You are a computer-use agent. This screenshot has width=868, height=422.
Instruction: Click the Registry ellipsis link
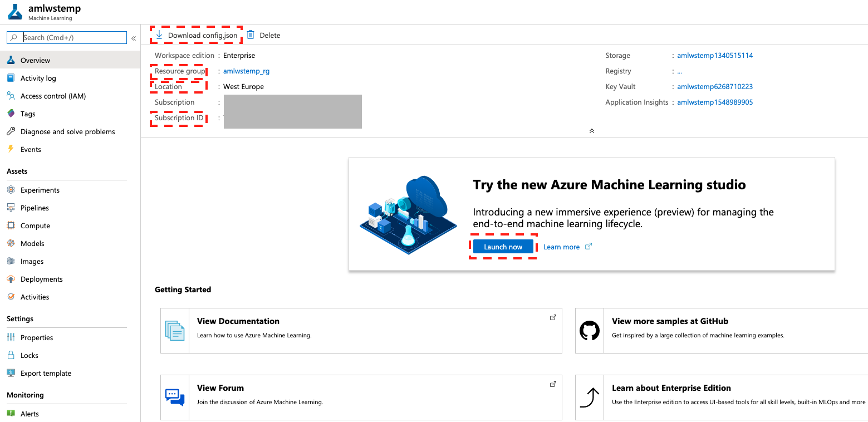tap(679, 71)
